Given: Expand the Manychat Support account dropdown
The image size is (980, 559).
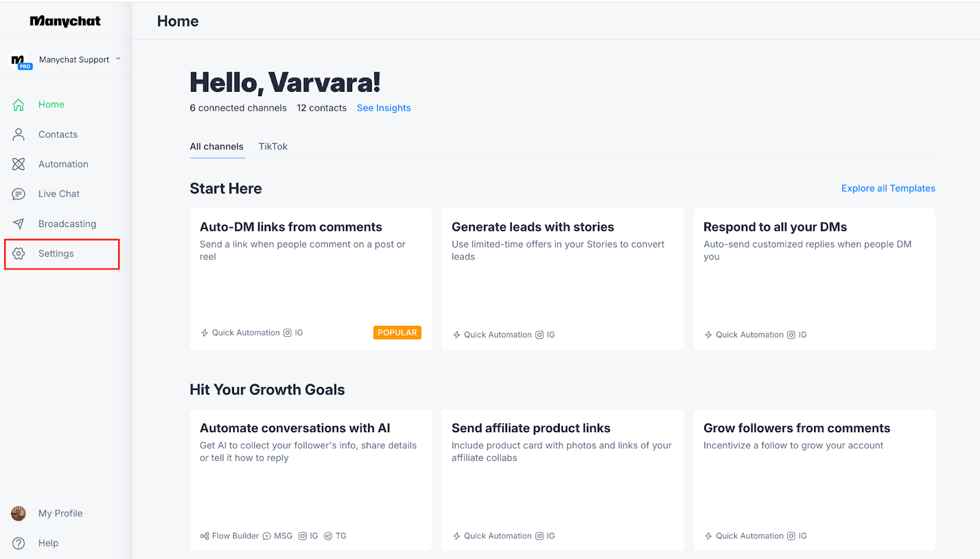Looking at the screenshot, I should 118,59.
